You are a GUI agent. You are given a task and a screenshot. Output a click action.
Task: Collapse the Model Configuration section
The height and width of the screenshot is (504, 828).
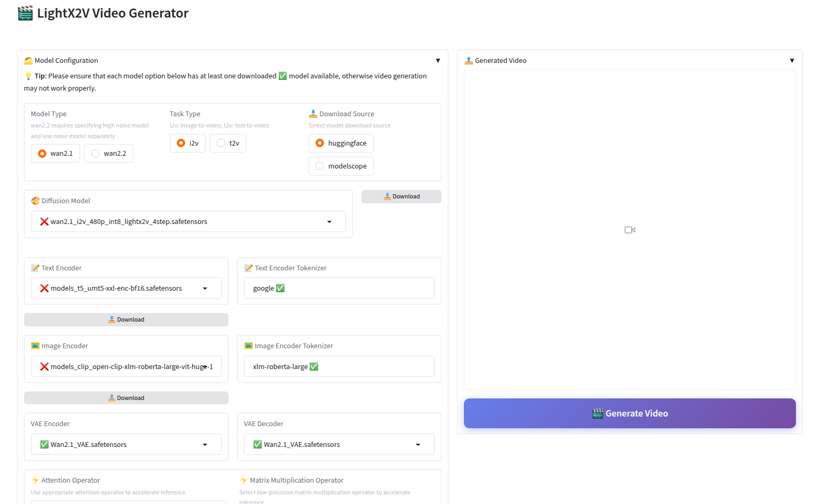pyautogui.click(x=438, y=61)
